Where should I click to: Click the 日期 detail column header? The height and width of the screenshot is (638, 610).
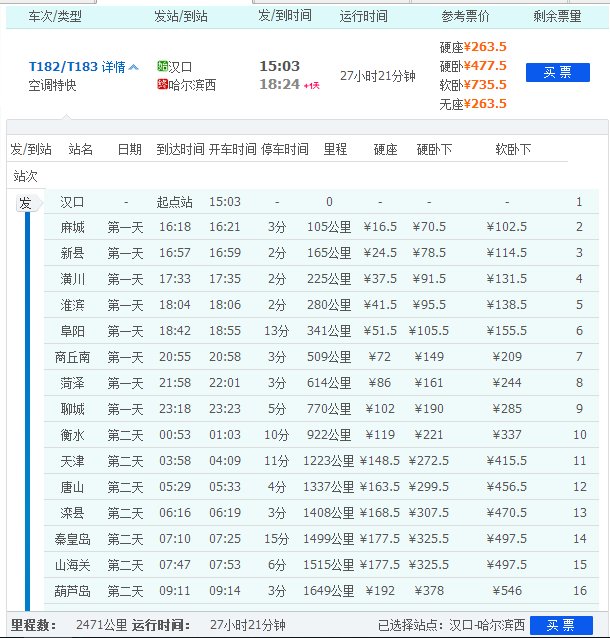coord(129,149)
